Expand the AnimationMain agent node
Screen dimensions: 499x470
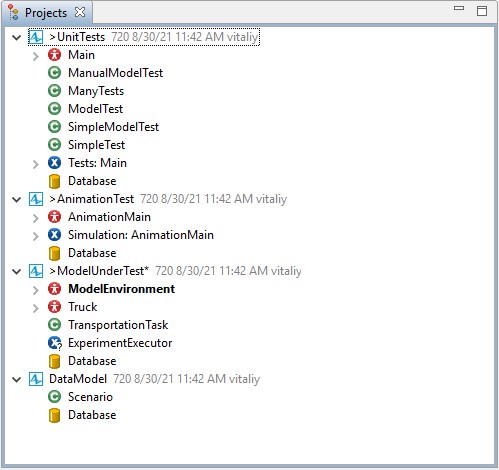point(36,218)
